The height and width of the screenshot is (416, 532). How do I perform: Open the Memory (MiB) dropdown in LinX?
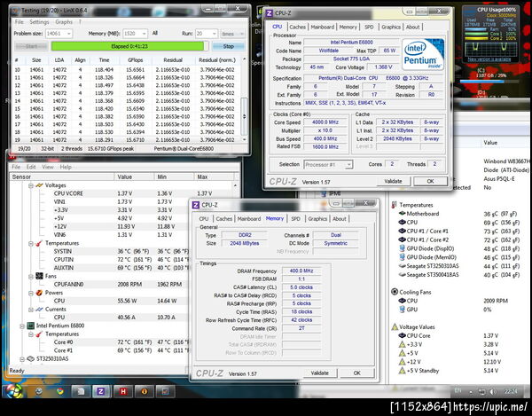click(145, 34)
